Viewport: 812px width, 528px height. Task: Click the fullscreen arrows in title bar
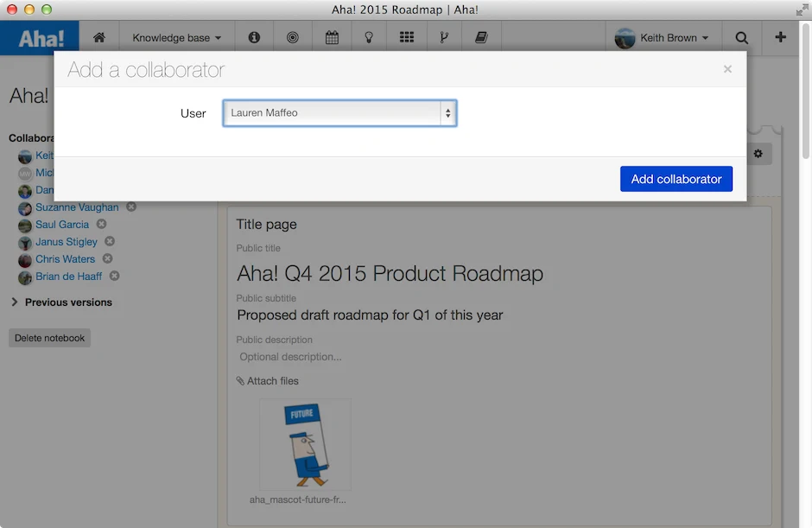point(802,10)
